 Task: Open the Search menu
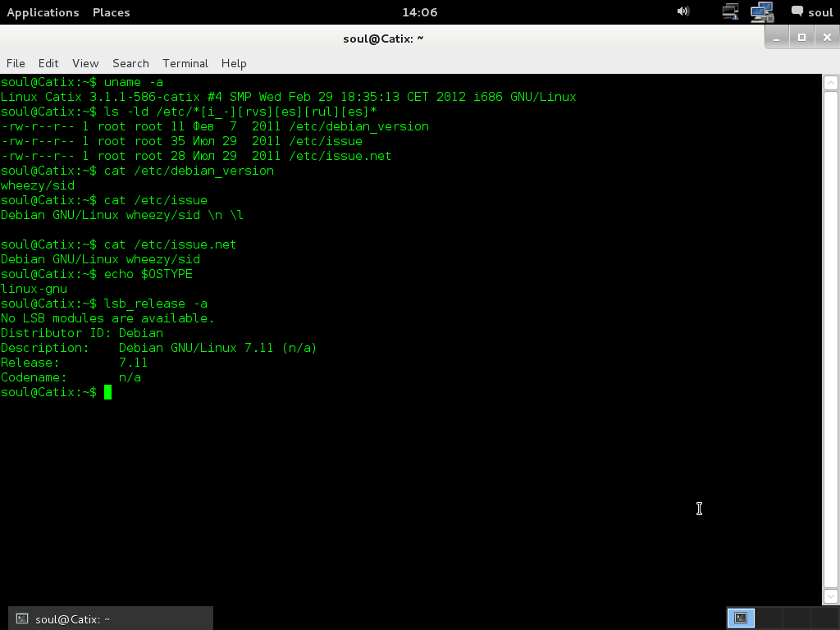tap(130, 63)
